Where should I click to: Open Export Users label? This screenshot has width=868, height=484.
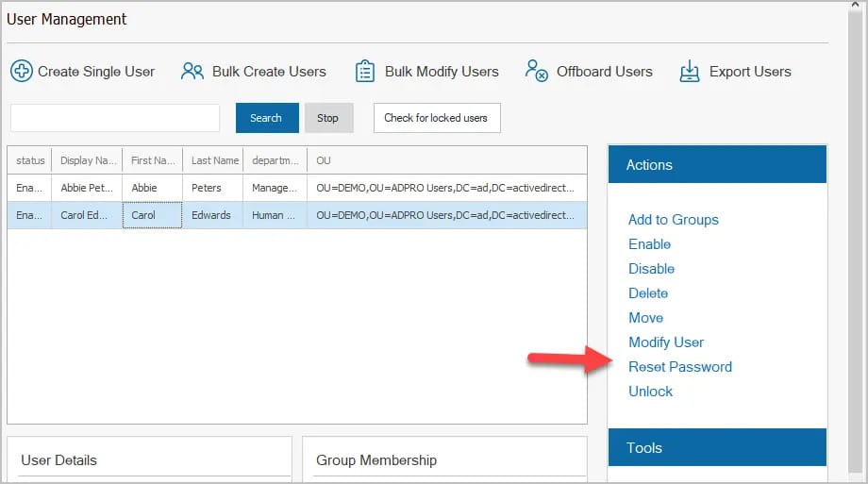(x=750, y=72)
